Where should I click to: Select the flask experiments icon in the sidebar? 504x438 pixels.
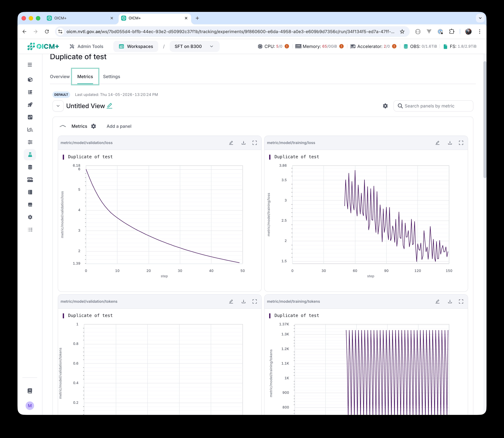coord(30,155)
